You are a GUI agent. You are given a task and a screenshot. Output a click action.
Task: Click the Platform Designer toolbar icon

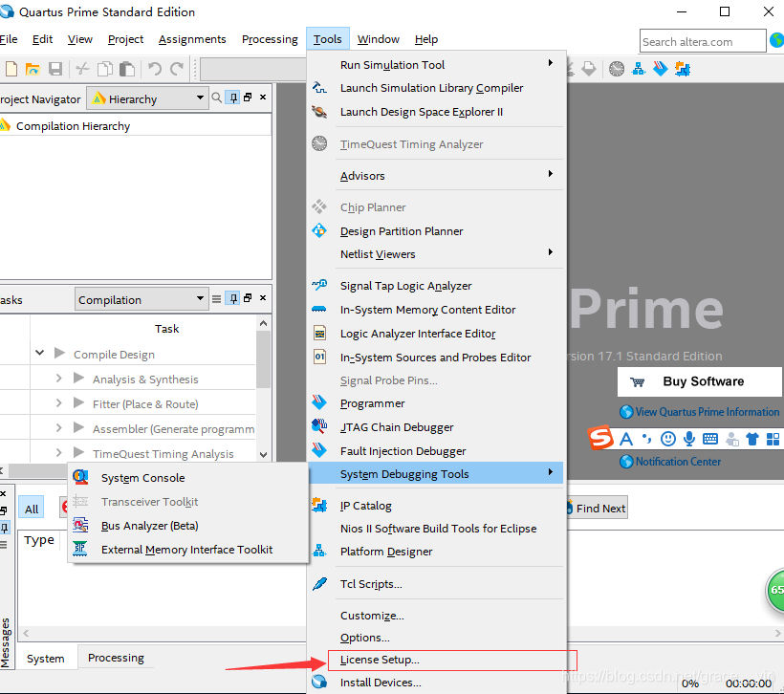639,69
